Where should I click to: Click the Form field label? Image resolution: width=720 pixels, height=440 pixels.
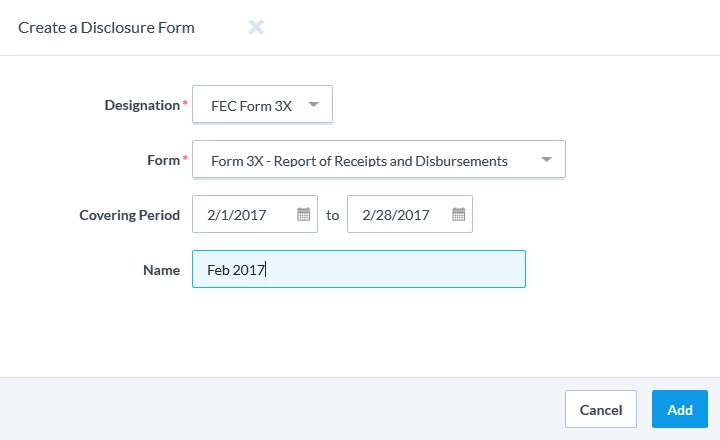coord(163,160)
